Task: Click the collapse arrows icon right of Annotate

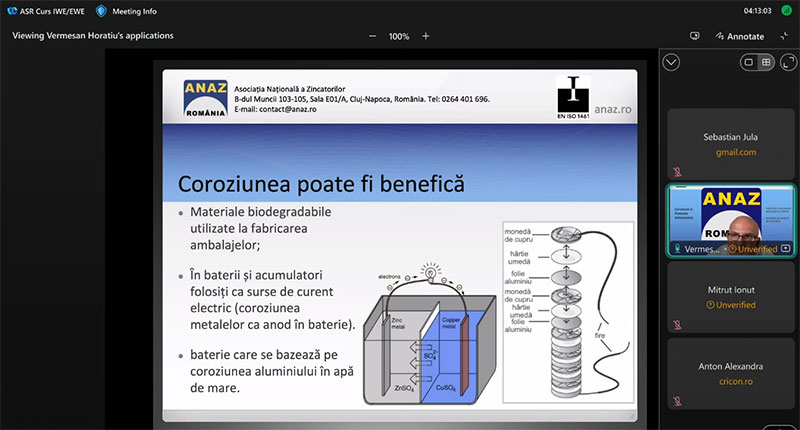Action: (x=784, y=36)
